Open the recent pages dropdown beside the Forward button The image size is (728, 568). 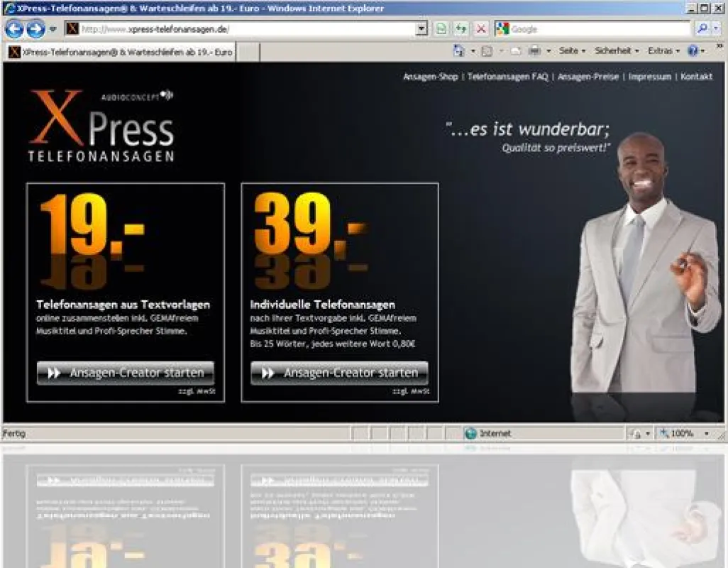click(53, 29)
